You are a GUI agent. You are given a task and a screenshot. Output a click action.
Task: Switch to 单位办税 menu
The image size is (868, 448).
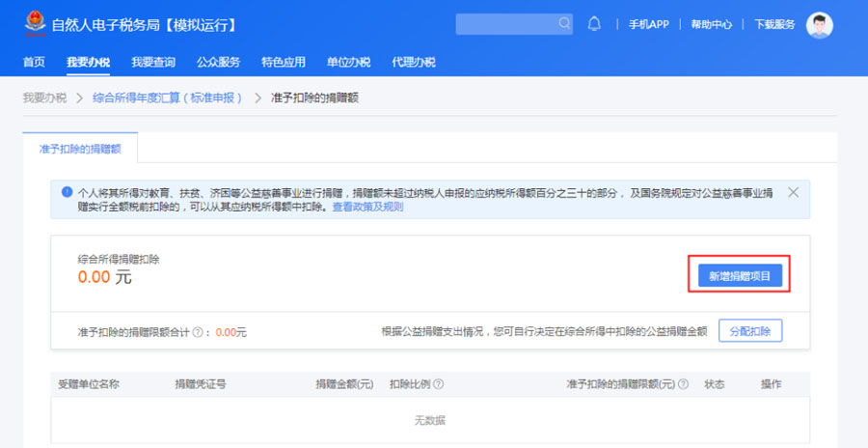click(x=348, y=63)
